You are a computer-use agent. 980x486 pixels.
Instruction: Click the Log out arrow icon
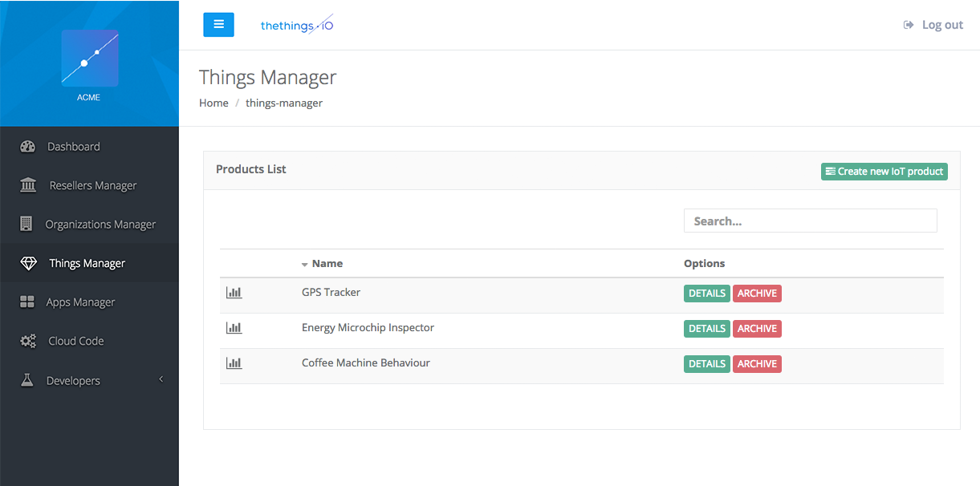(909, 25)
